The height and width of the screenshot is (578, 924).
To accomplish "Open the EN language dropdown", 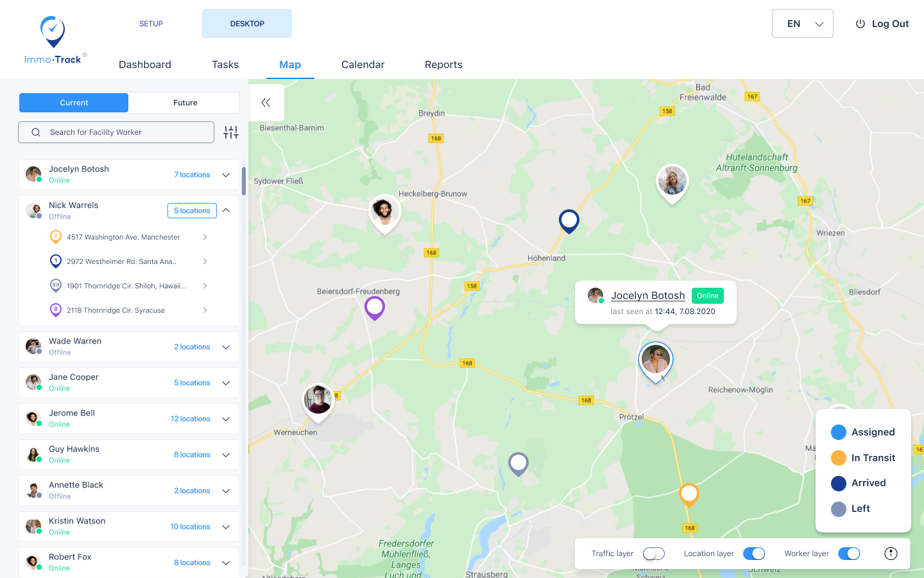I will (x=803, y=24).
